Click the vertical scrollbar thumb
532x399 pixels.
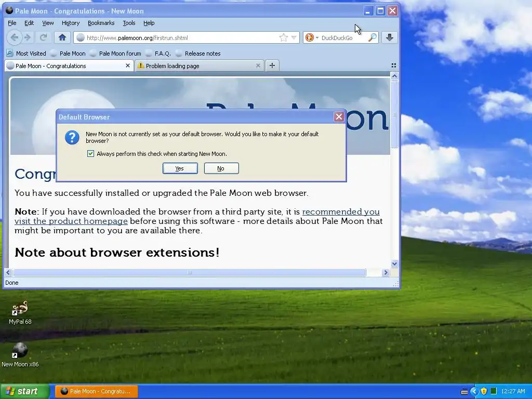pyautogui.click(x=394, y=114)
